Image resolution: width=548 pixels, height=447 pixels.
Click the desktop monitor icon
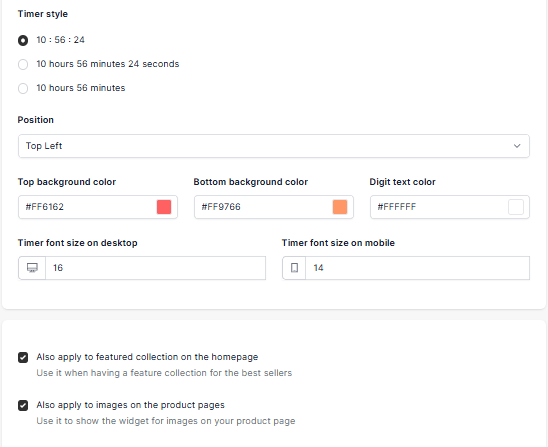[32, 268]
